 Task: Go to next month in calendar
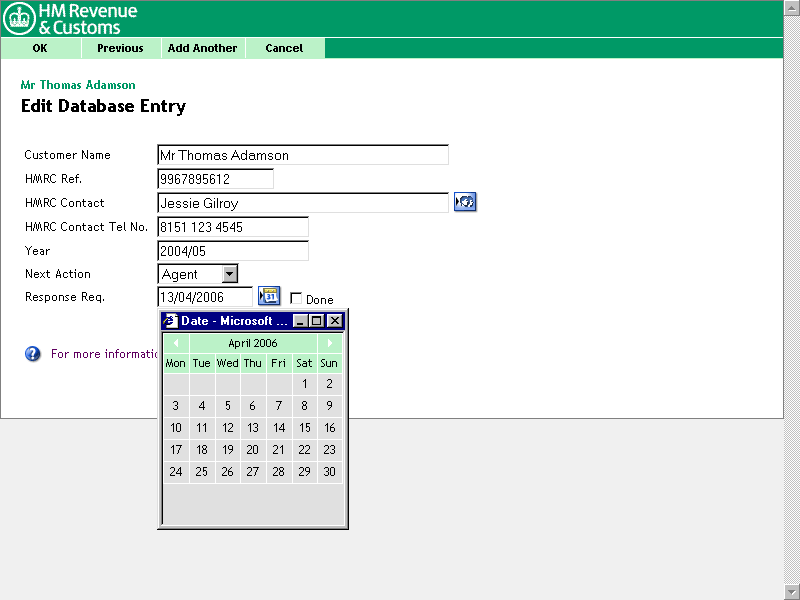tap(330, 343)
